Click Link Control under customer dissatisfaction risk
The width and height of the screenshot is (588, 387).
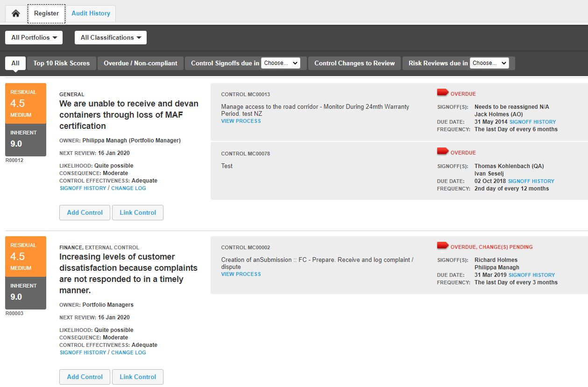click(138, 377)
